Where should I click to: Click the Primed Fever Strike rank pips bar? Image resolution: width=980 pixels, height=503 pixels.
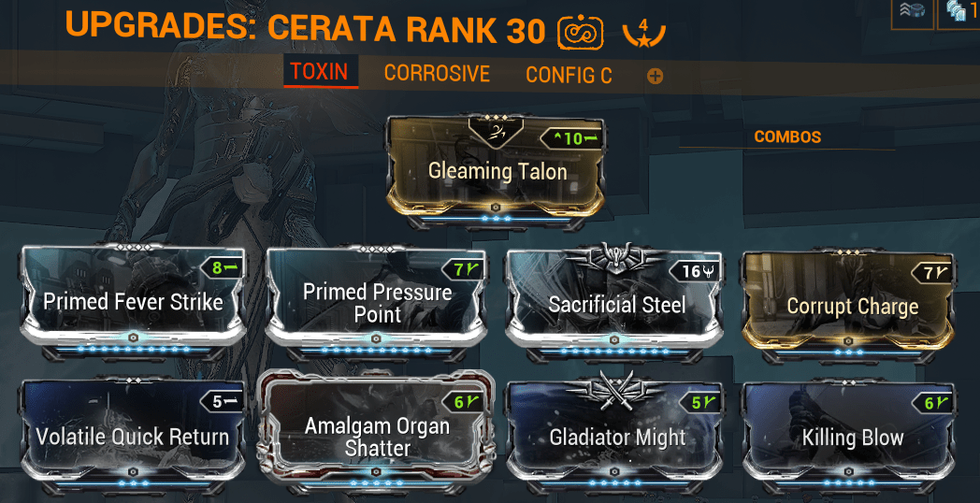pyautogui.click(x=133, y=350)
